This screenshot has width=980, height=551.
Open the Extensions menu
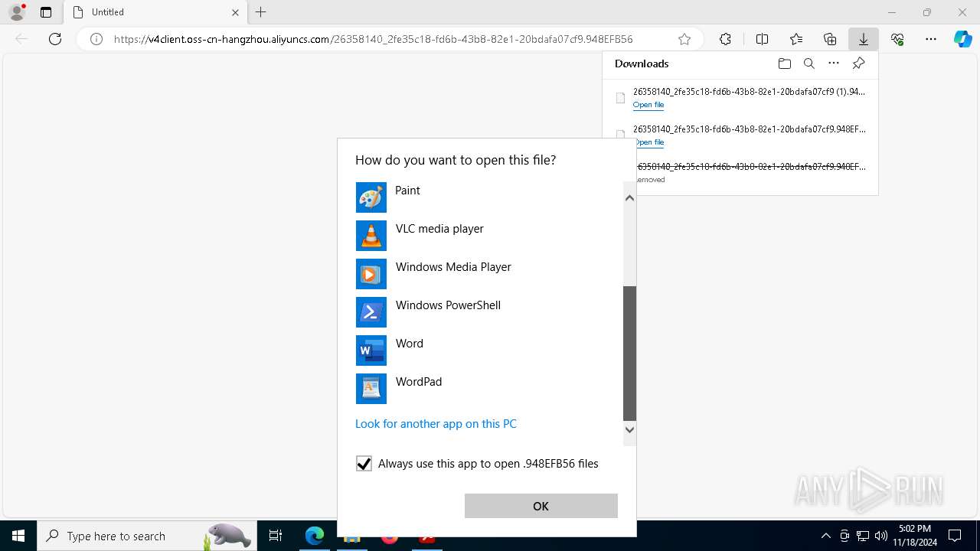(x=725, y=39)
